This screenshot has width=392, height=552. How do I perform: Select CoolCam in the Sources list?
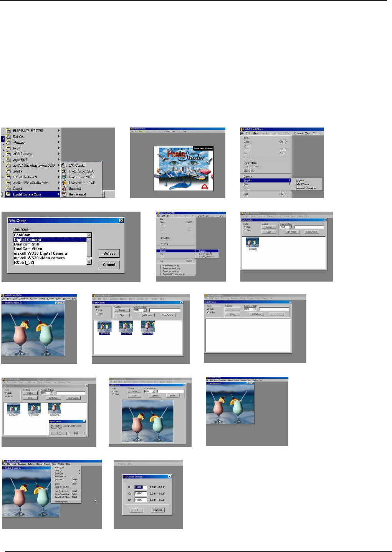[50, 235]
